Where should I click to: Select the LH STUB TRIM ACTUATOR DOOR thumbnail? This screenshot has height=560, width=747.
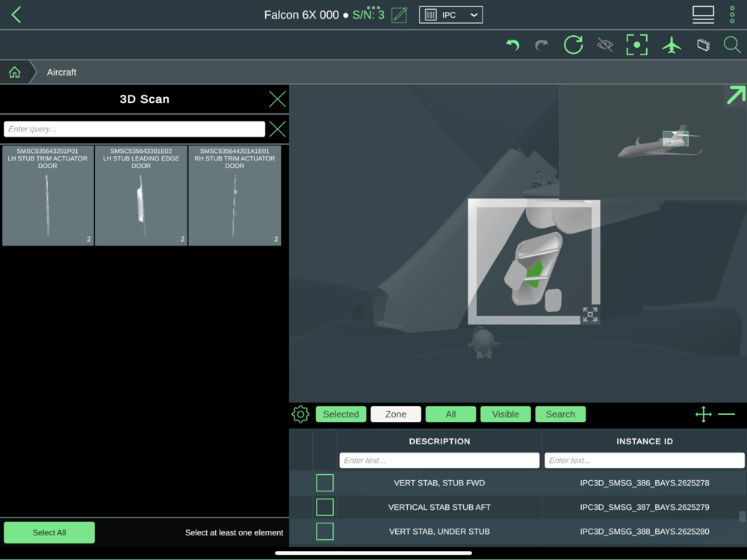point(48,196)
